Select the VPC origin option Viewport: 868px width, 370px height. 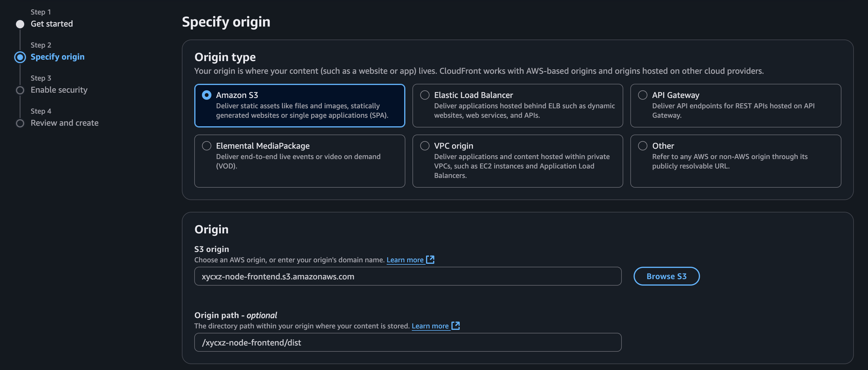(x=425, y=145)
